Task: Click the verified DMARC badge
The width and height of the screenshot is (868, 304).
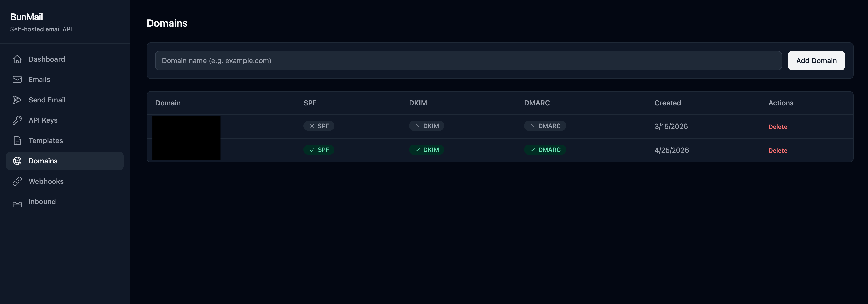Action: point(544,150)
